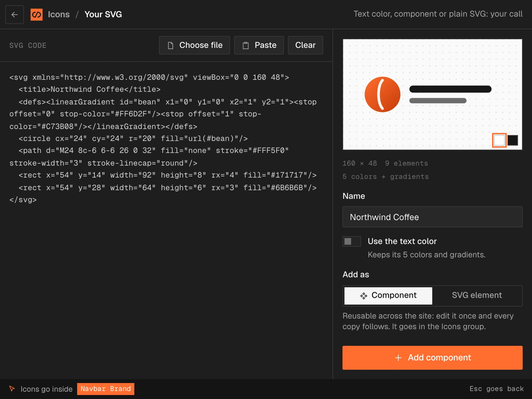532x399 pixels.
Task: Click the '160 × 48' dimensions text
Action: tap(360, 163)
